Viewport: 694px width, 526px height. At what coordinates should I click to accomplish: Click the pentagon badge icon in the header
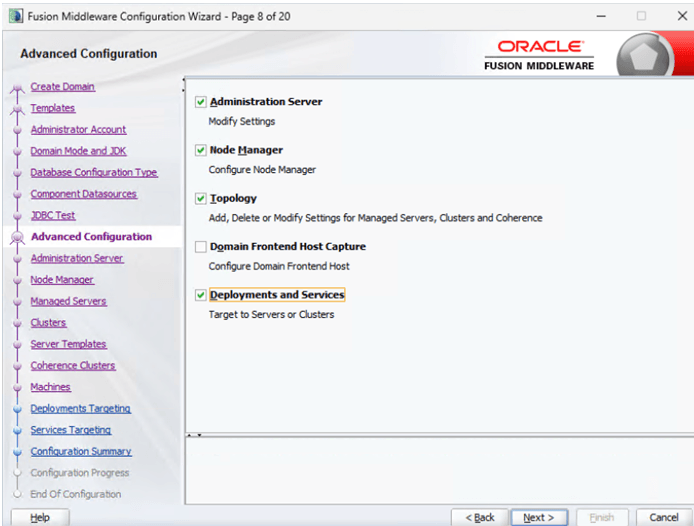click(644, 56)
